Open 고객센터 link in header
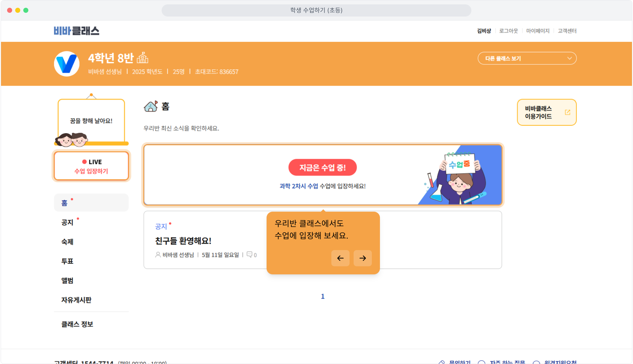The image size is (633, 364). click(x=567, y=31)
